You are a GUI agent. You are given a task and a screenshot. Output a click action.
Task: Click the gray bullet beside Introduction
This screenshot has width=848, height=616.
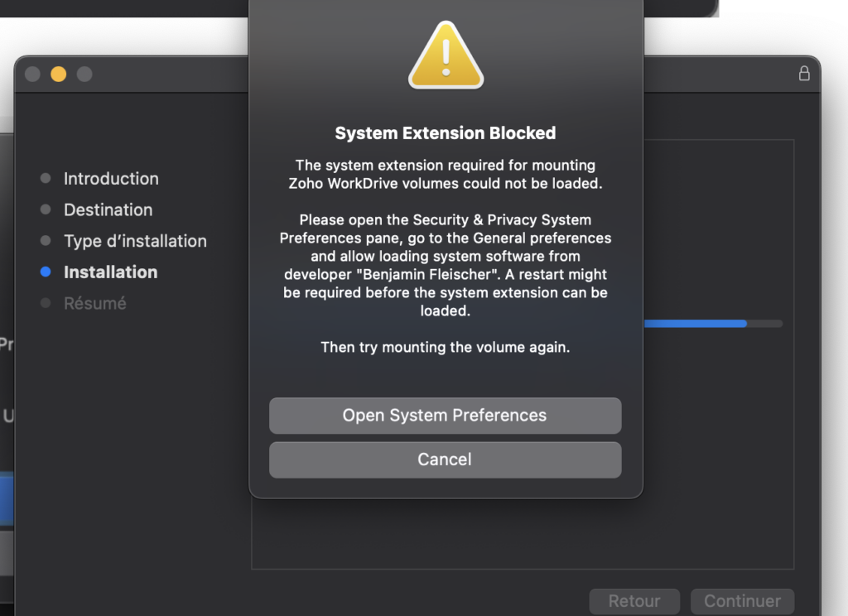coord(46,179)
